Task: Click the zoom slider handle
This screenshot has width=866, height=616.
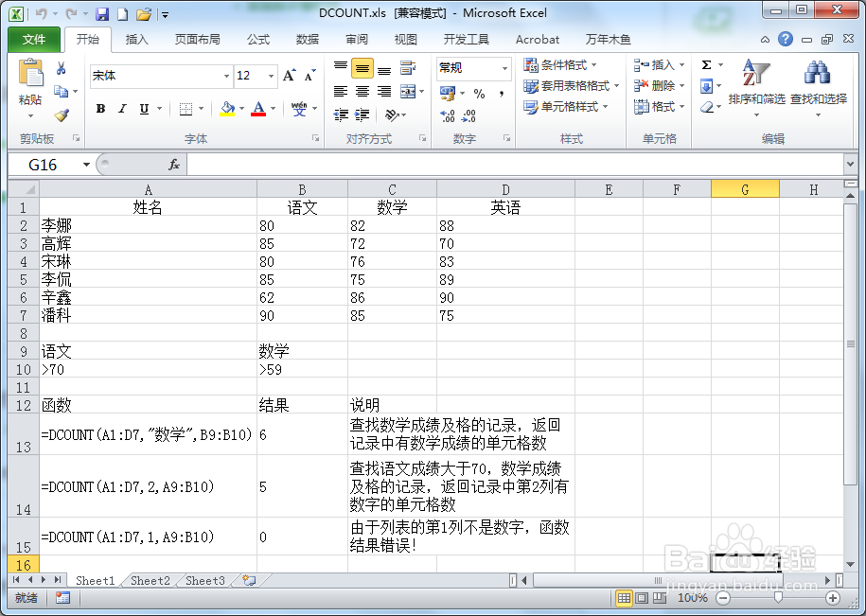Action: 778,598
